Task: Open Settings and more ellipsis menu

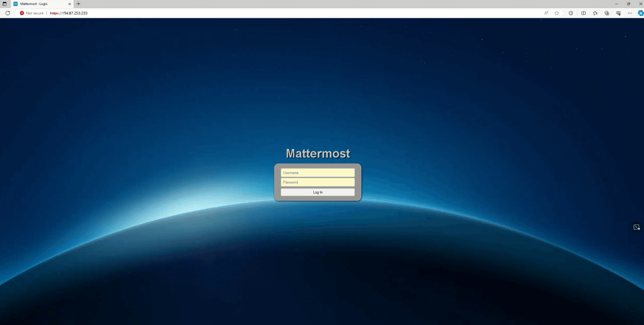Action: [x=630, y=13]
